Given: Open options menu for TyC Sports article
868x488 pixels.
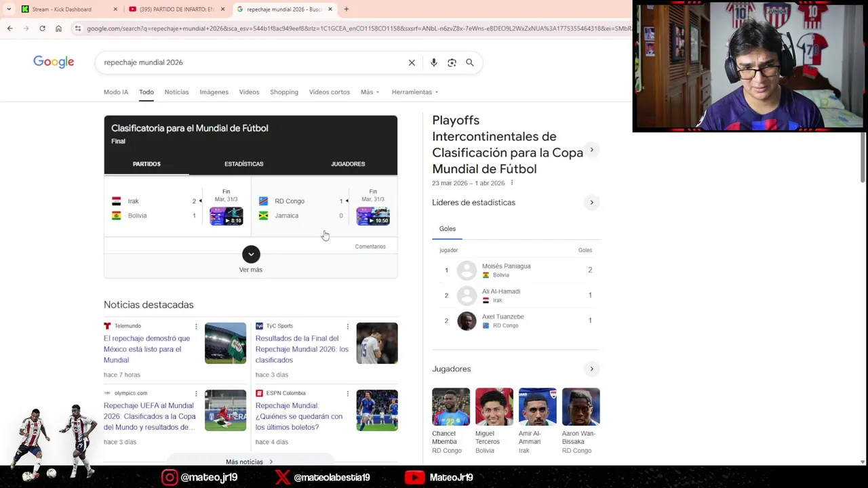Looking at the screenshot, I should (348, 327).
